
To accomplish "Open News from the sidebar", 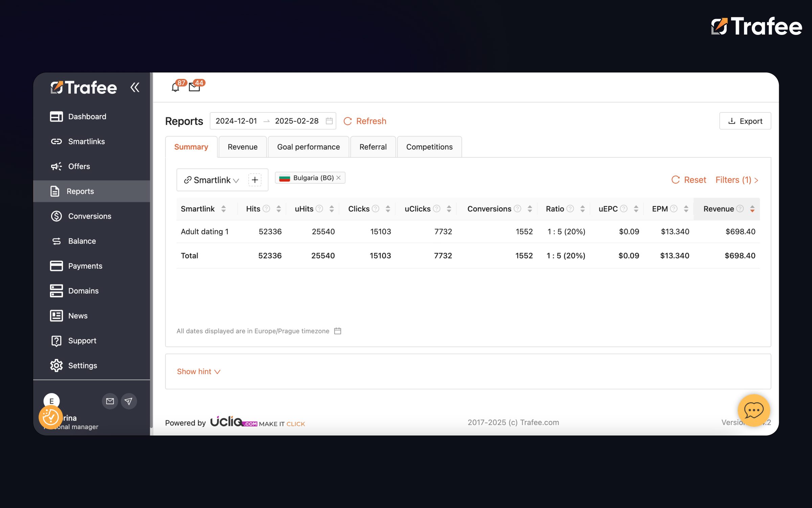I will pos(91,316).
